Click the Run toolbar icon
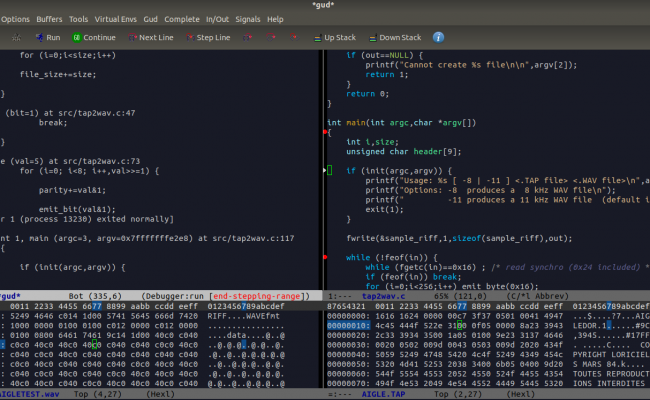The image size is (650, 400). click(39, 38)
